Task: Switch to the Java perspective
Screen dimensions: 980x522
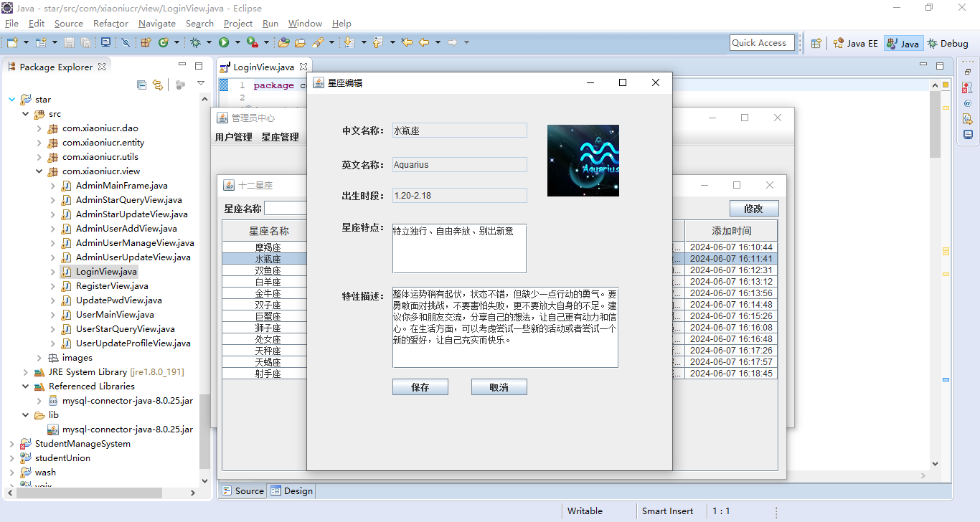Action: coord(903,43)
